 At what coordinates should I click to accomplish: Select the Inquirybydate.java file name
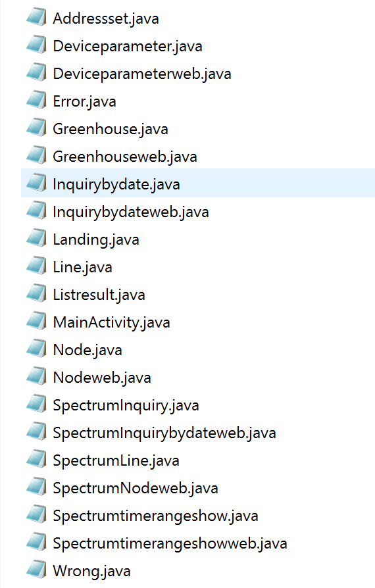pyautogui.click(x=116, y=185)
